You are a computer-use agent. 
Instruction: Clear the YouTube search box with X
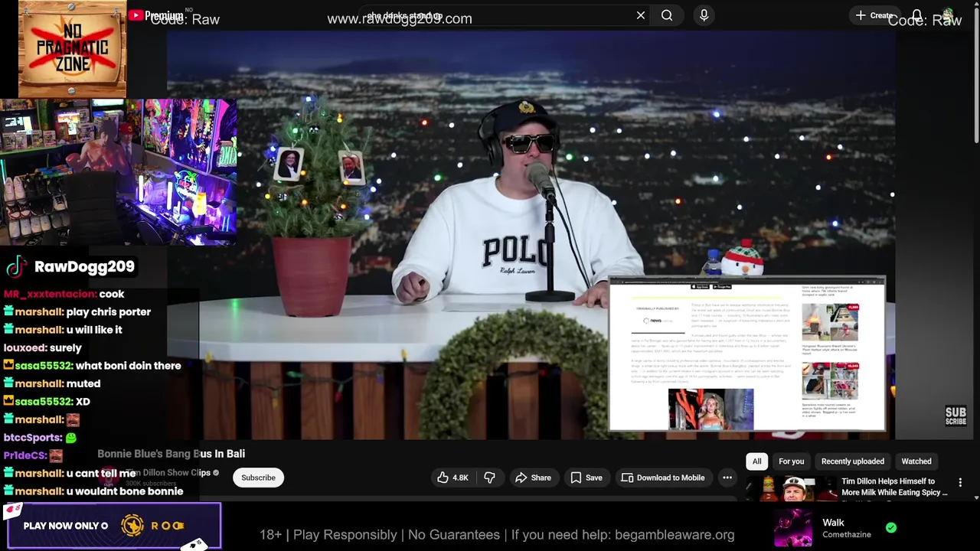pyautogui.click(x=641, y=15)
